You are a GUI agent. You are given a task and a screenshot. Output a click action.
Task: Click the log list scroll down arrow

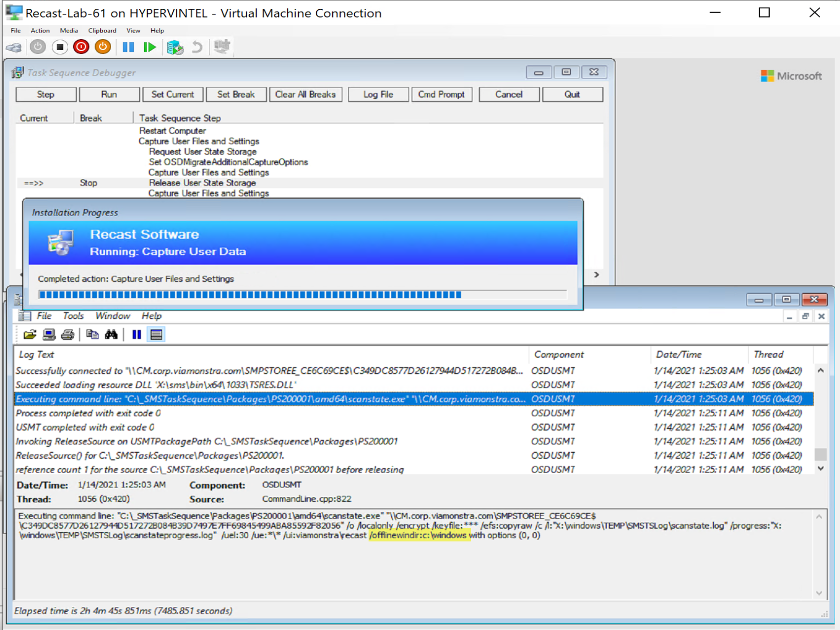click(x=820, y=469)
